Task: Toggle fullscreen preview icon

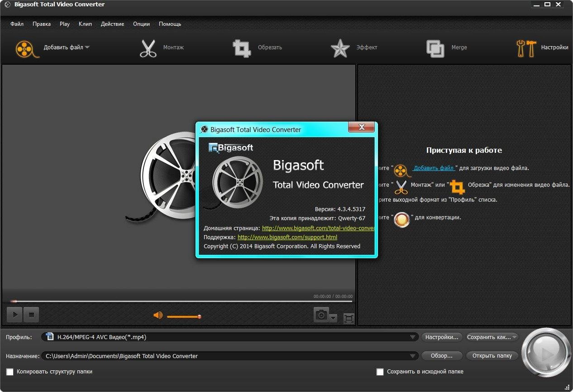Action: 349,318
